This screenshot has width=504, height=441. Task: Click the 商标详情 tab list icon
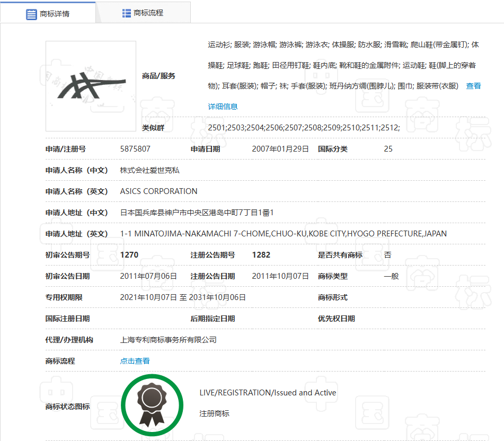click(31, 14)
